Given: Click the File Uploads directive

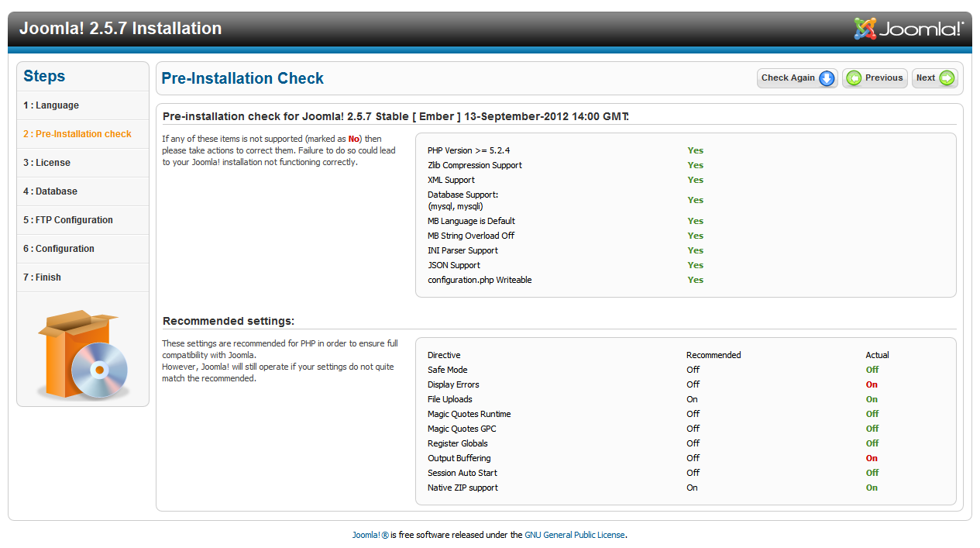Looking at the screenshot, I should (450, 399).
